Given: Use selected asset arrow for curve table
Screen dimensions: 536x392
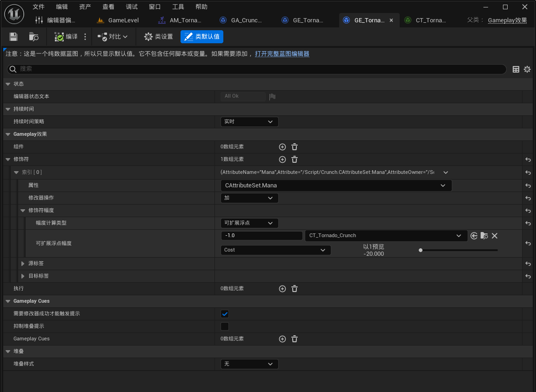Looking at the screenshot, I should (x=474, y=236).
